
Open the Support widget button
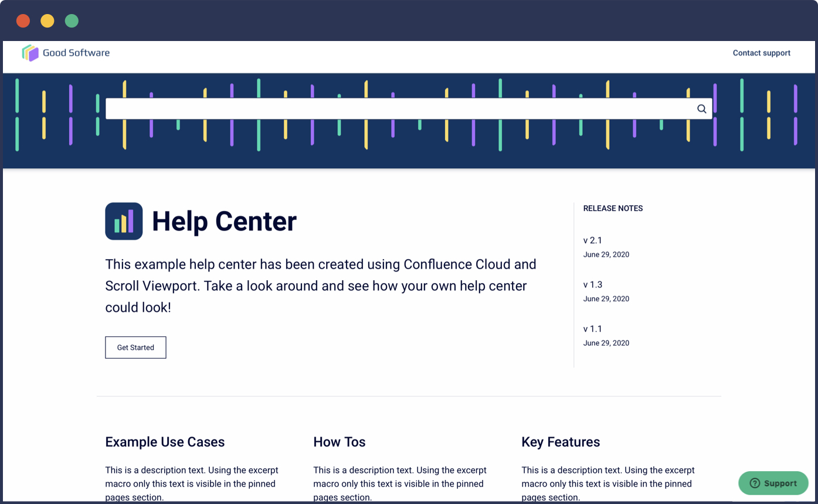(x=773, y=483)
